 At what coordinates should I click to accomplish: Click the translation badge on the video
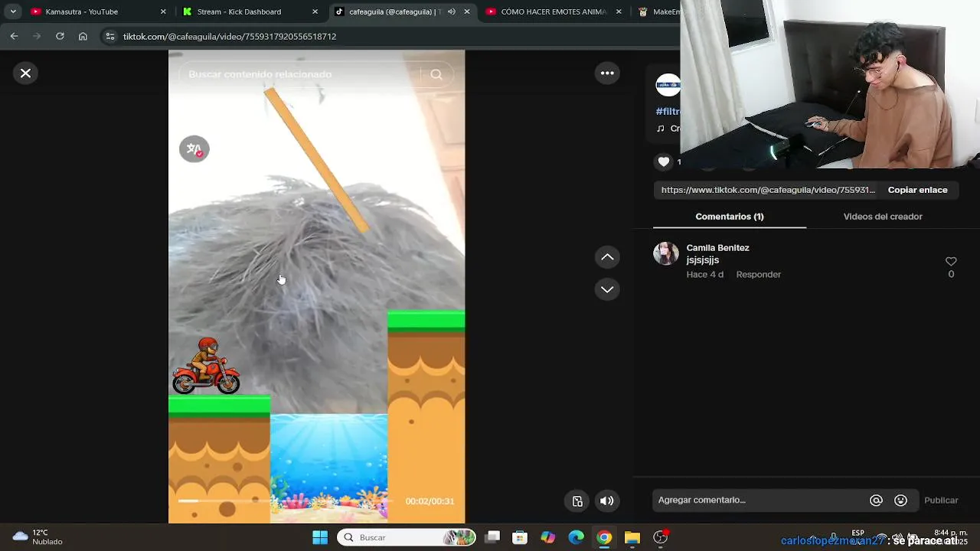coord(194,149)
